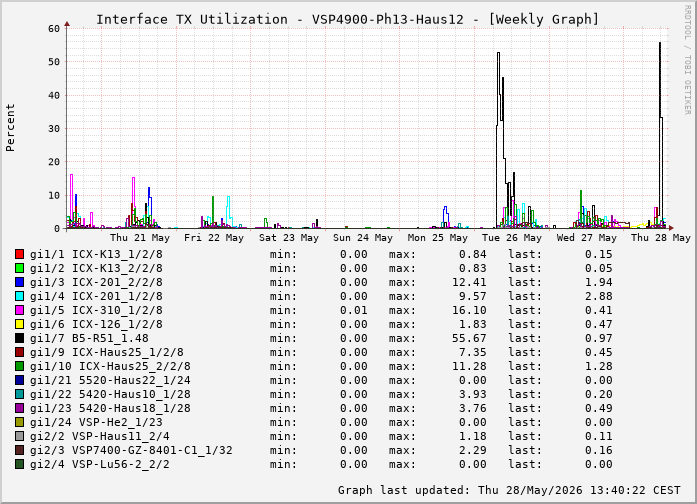Screen dimensions: 697x504
Task: Click the red swatch for gi1/1 ICX-K13_1/2/8
Action: [x=19, y=254]
